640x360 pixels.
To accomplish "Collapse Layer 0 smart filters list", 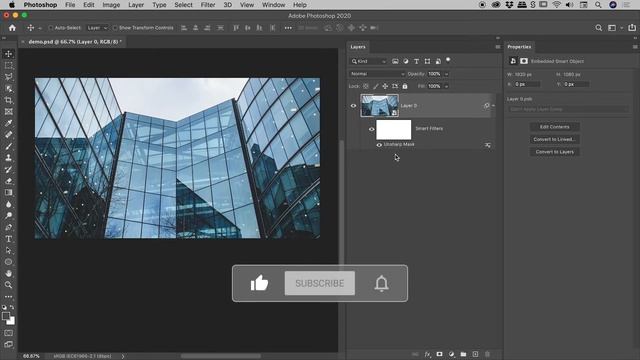I will click(x=493, y=106).
